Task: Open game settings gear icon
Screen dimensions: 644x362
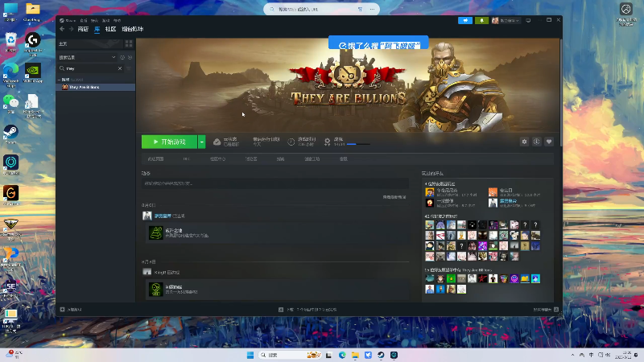Action: pyautogui.click(x=524, y=142)
